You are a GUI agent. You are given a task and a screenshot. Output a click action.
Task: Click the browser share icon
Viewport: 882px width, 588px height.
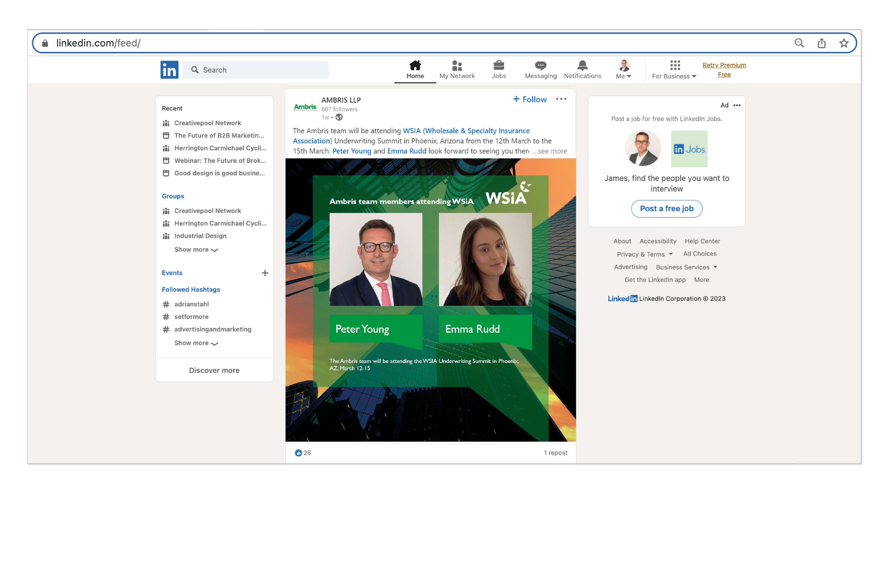[x=822, y=43]
